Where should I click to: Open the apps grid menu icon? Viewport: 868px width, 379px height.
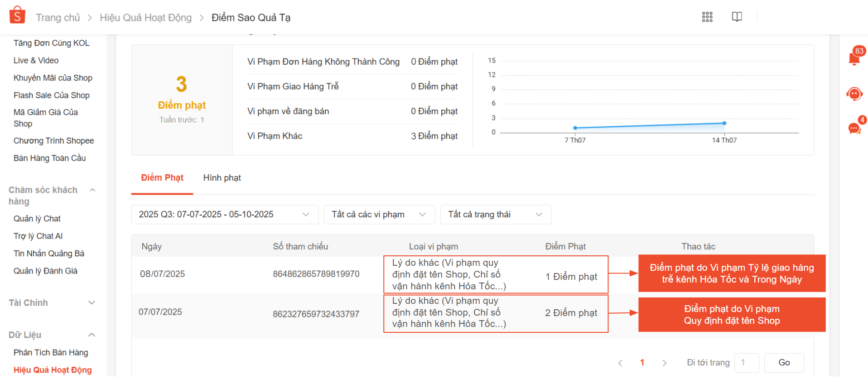click(707, 17)
